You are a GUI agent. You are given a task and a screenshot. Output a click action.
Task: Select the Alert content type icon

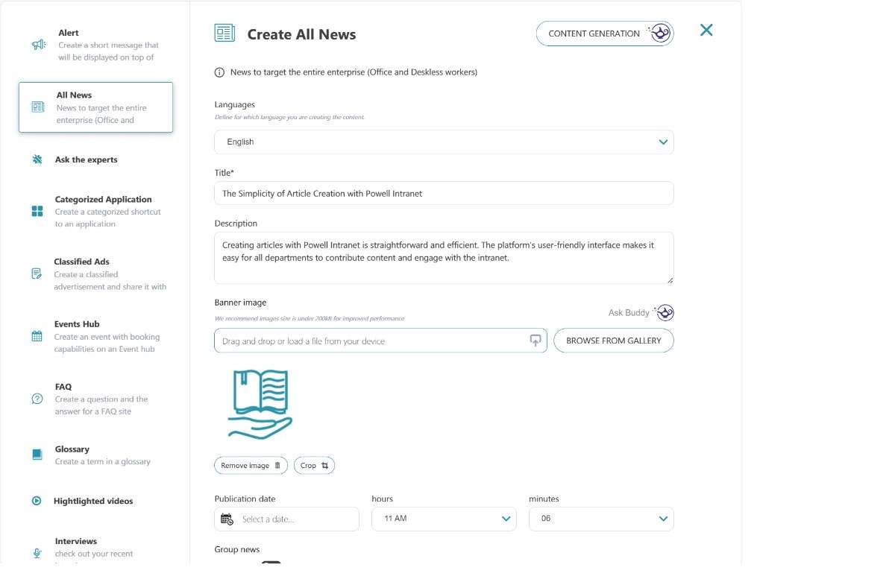pos(37,44)
